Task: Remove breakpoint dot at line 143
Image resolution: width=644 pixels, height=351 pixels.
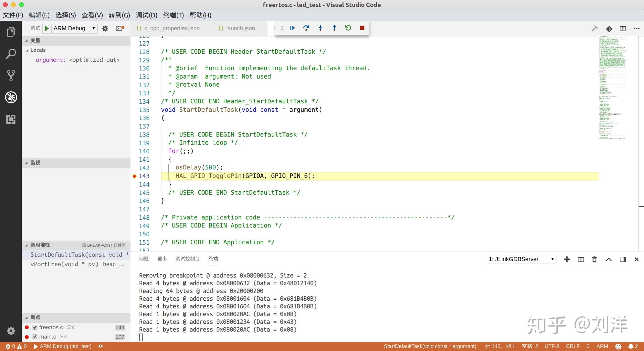Action: (x=135, y=176)
